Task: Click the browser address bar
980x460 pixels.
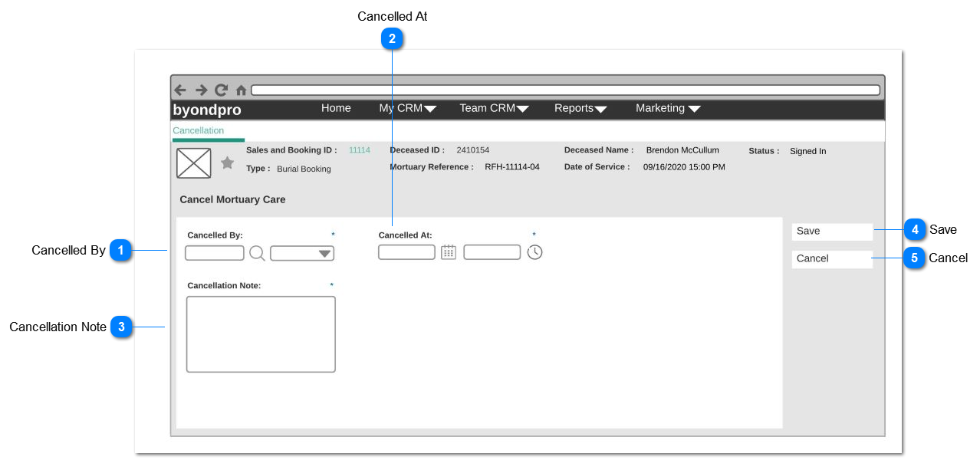Action: coord(565,90)
